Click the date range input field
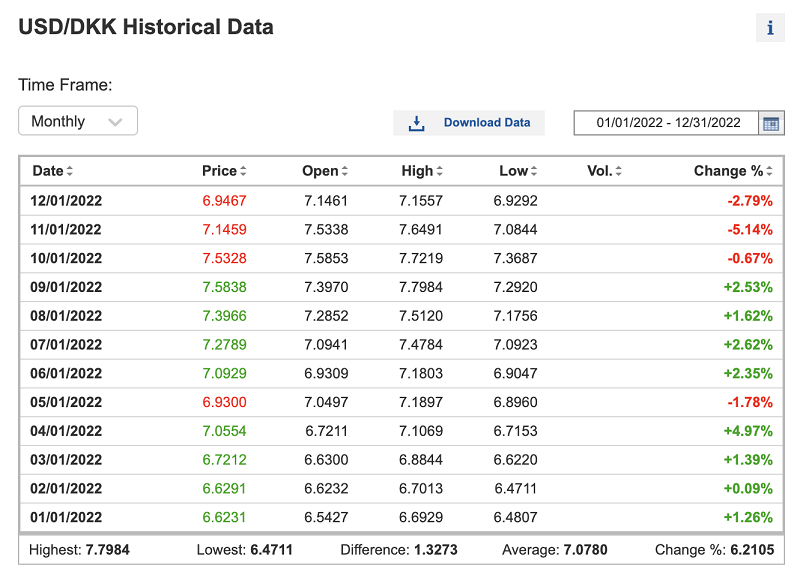 coord(667,123)
